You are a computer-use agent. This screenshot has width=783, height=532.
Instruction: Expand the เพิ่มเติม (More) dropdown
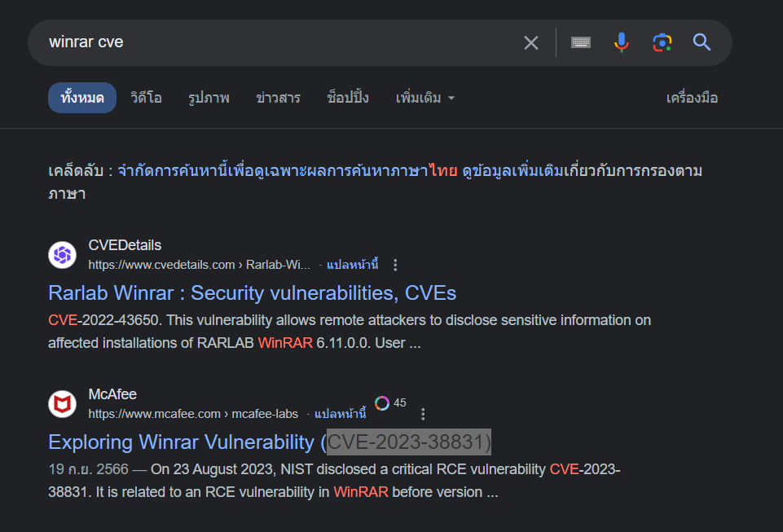click(x=424, y=98)
